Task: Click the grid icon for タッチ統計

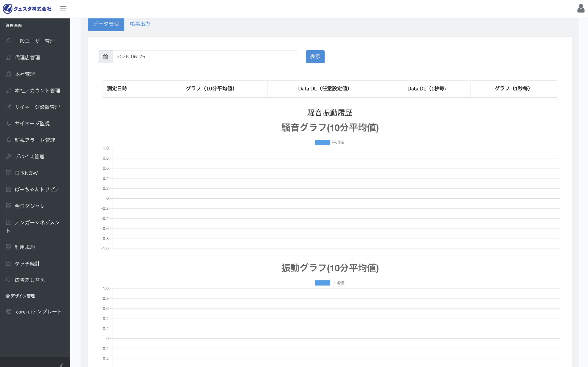Action: tap(9, 263)
